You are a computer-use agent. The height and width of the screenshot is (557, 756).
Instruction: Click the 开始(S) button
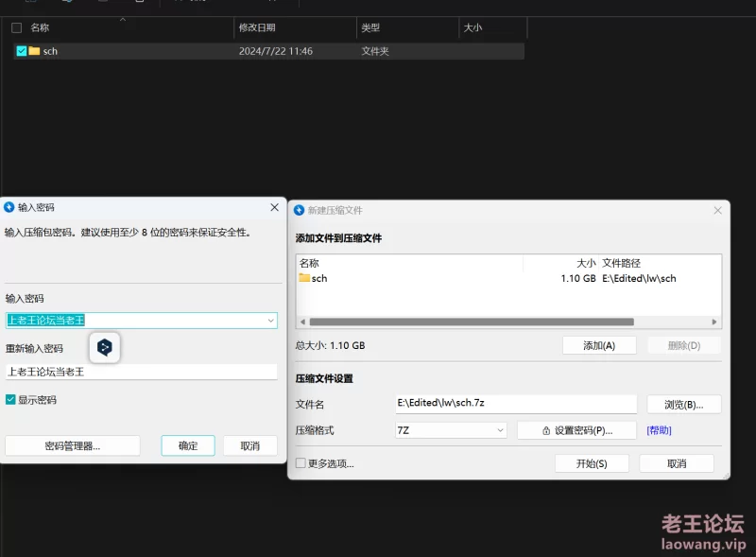pyautogui.click(x=591, y=463)
